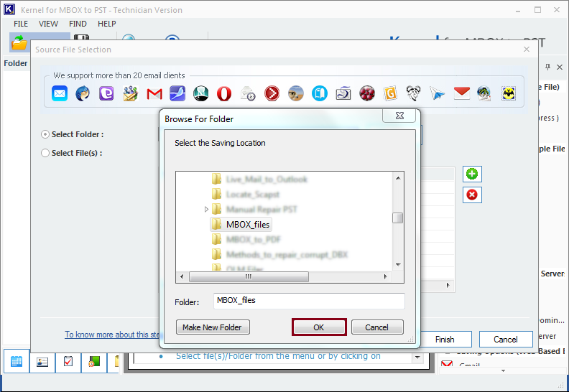Image resolution: width=569 pixels, height=392 pixels.
Task: Click the Folder name input field
Action: pyautogui.click(x=309, y=301)
